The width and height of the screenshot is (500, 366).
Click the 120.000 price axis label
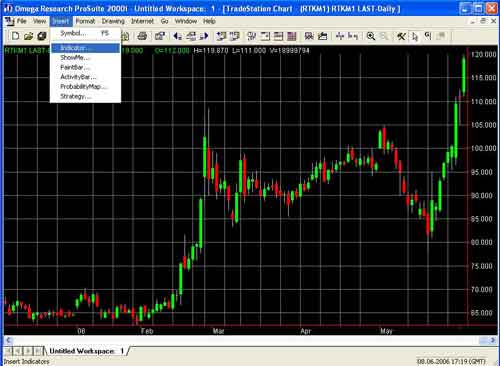[483, 54]
